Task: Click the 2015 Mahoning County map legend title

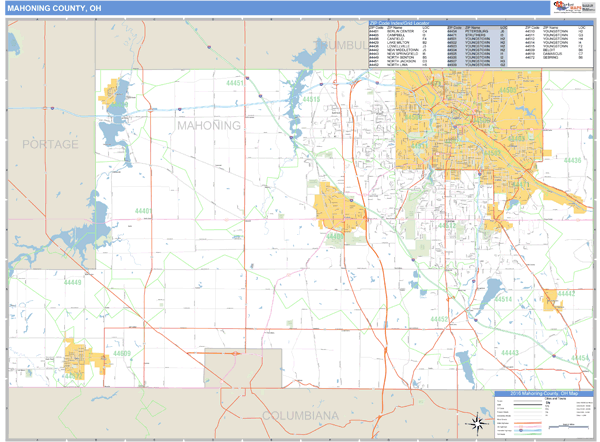Action: click(541, 395)
